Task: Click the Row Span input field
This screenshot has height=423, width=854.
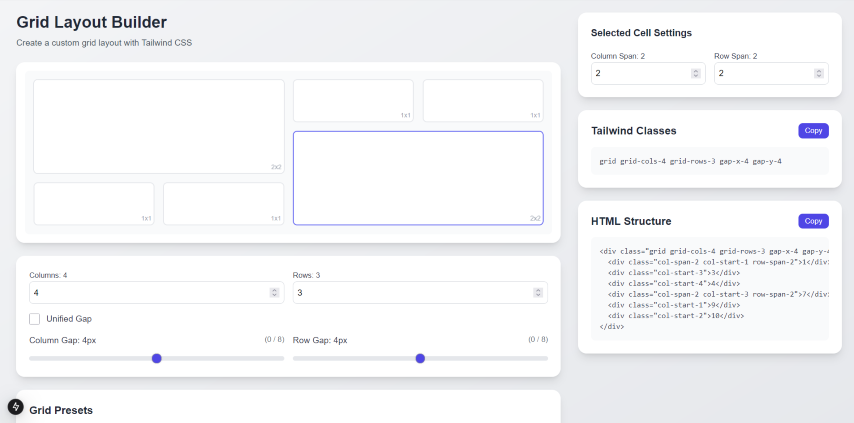Action: [x=762, y=74]
